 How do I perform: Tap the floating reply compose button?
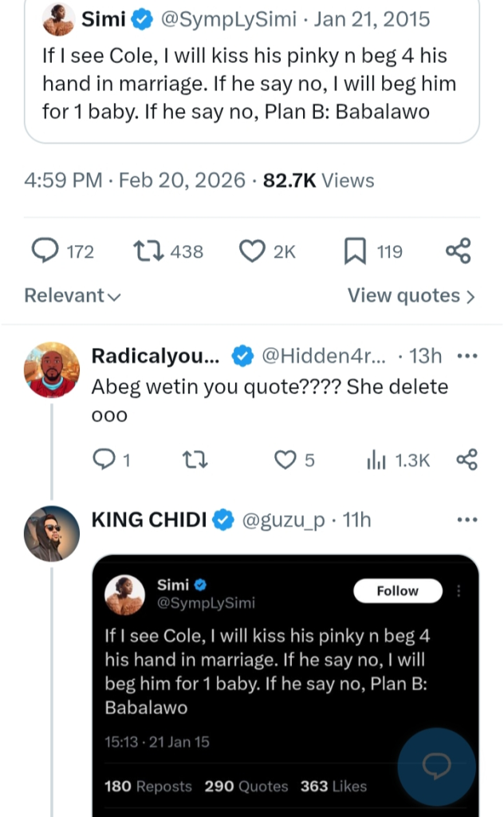436,766
